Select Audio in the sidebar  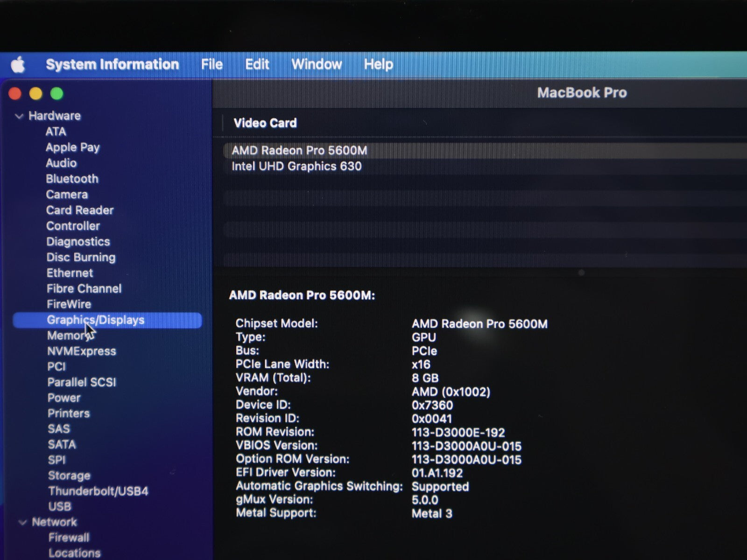tap(61, 163)
